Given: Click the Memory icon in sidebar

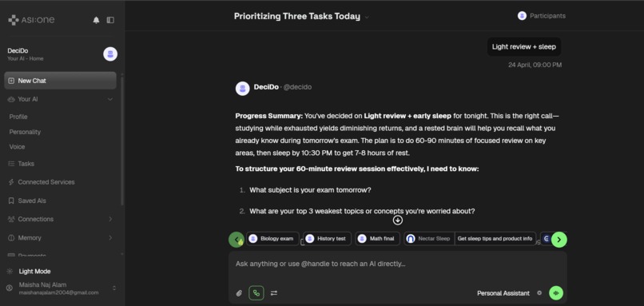Looking at the screenshot, I should [11, 238].
